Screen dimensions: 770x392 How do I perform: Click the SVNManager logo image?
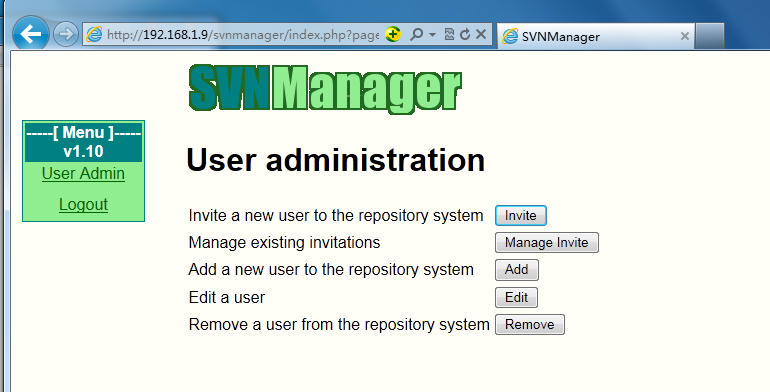pos(325,89)
